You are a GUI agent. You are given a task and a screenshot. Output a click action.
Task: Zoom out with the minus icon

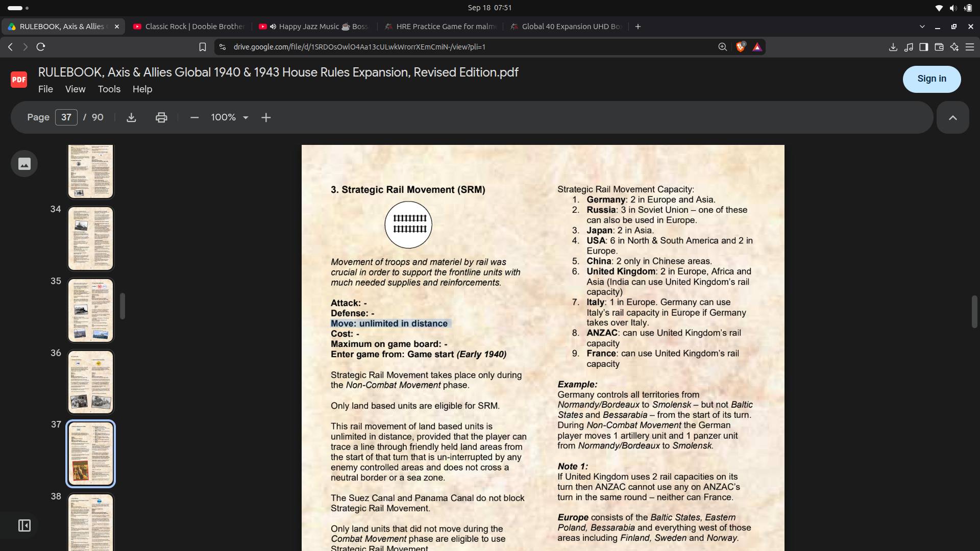click(x=194, y=117)
